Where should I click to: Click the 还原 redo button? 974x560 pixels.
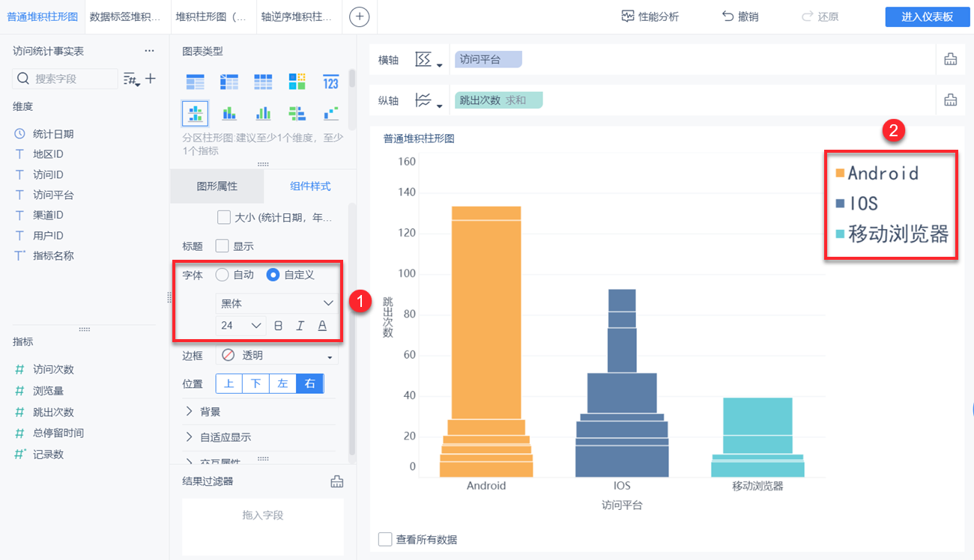(x=820, y=16)
